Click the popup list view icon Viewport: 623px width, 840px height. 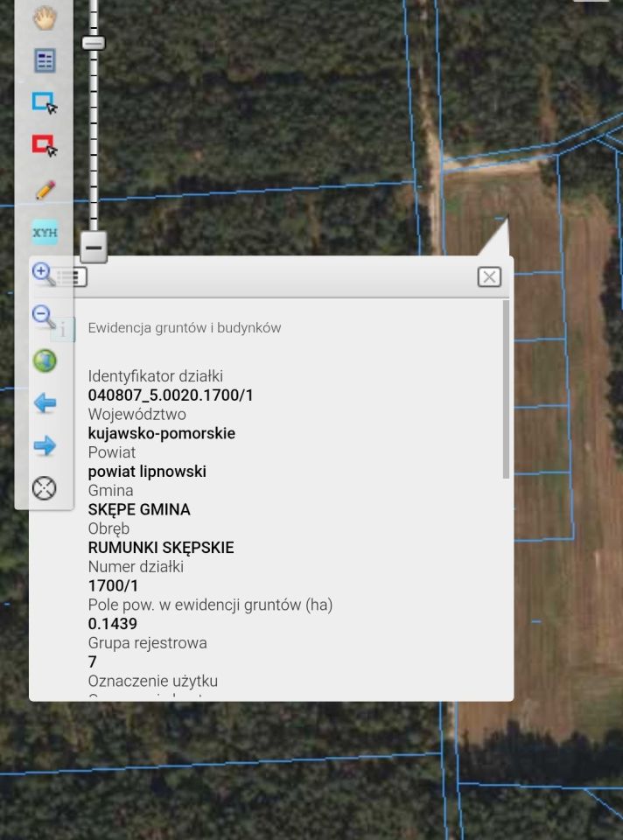[72, 277]
